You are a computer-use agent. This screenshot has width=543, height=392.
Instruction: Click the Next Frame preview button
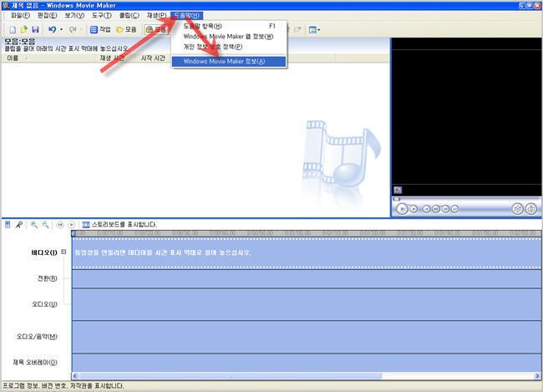(445, 209)
